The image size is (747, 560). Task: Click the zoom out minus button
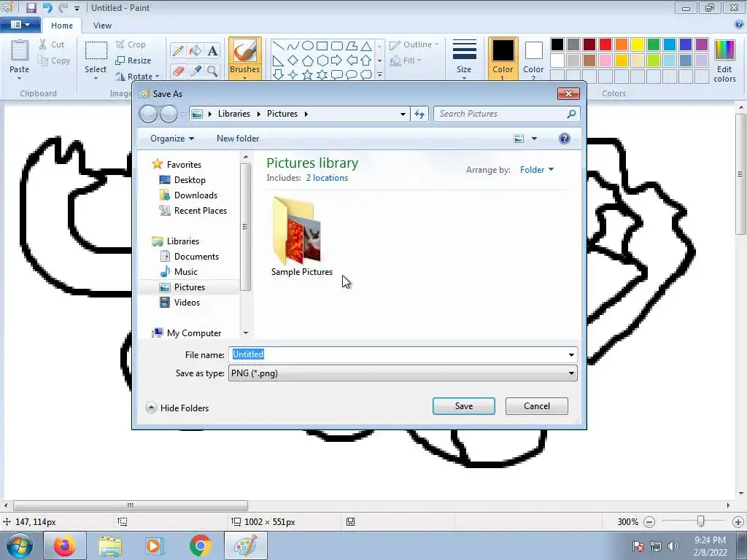[649, 522]
